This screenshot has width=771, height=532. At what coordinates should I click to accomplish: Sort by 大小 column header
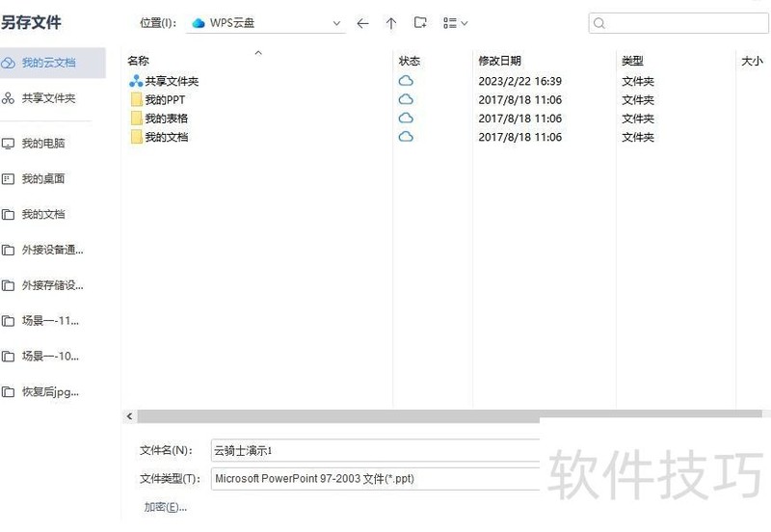click(752, 61)
